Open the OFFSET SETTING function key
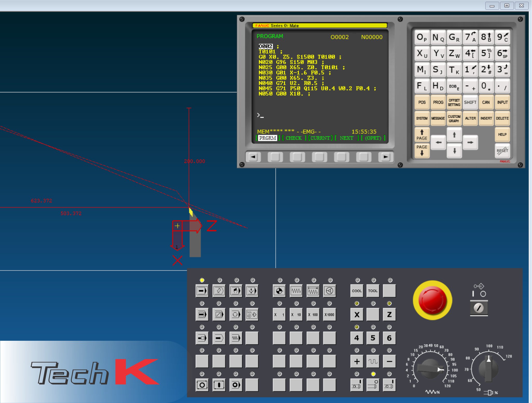Image resolution: width=532 pixels, height=403 pixels. 454,102
